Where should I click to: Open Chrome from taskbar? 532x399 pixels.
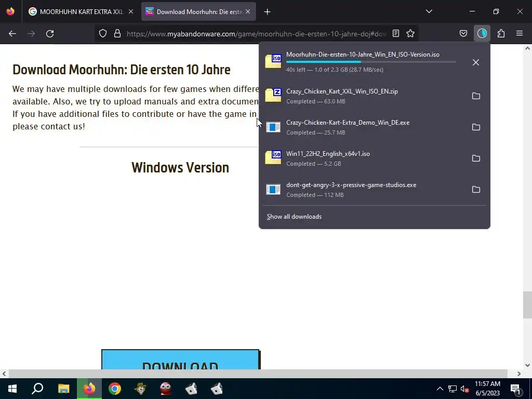115,389
